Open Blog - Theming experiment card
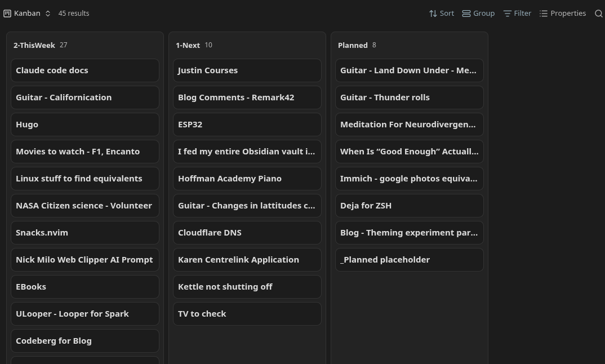This screenshot has width=605, height=364. [x=409, y=232]
